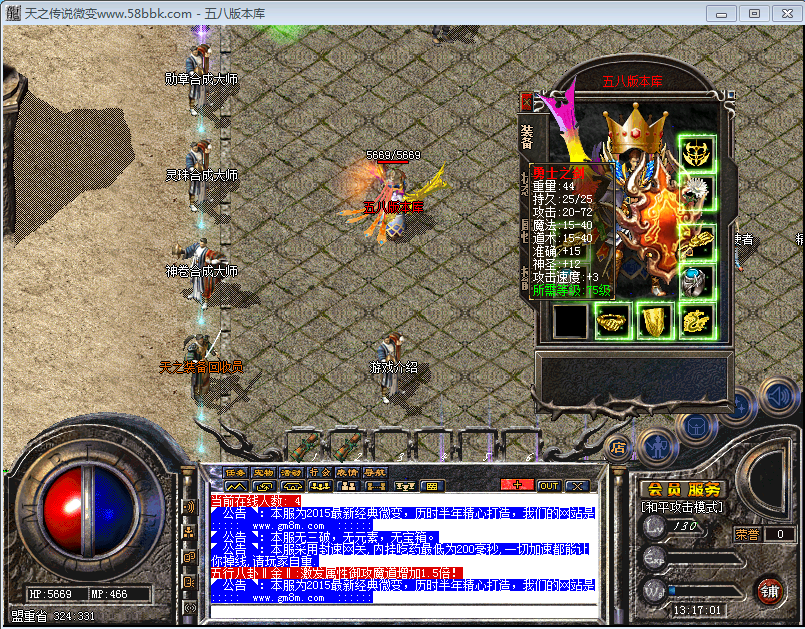Click the sparkle skills round button
805x629 pixels.
740,406
